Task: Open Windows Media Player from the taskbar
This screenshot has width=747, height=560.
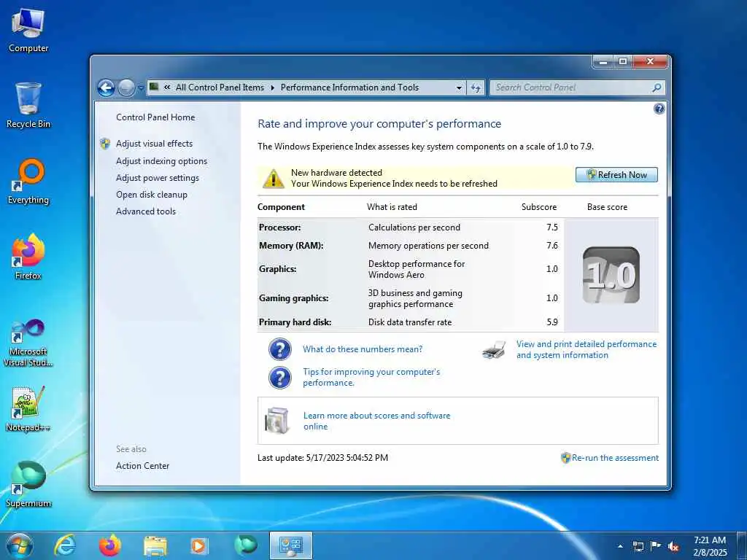Action: pyautogui.click(x=199, y=545)
